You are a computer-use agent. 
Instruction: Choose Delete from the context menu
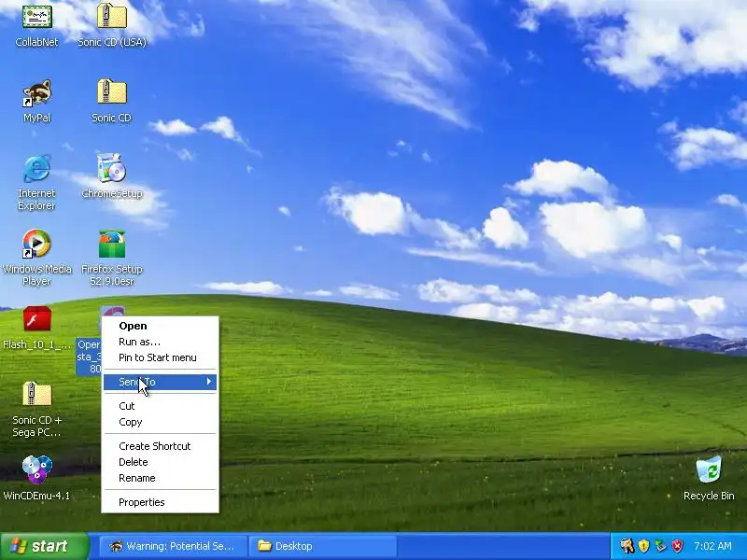tap(160, 462)
